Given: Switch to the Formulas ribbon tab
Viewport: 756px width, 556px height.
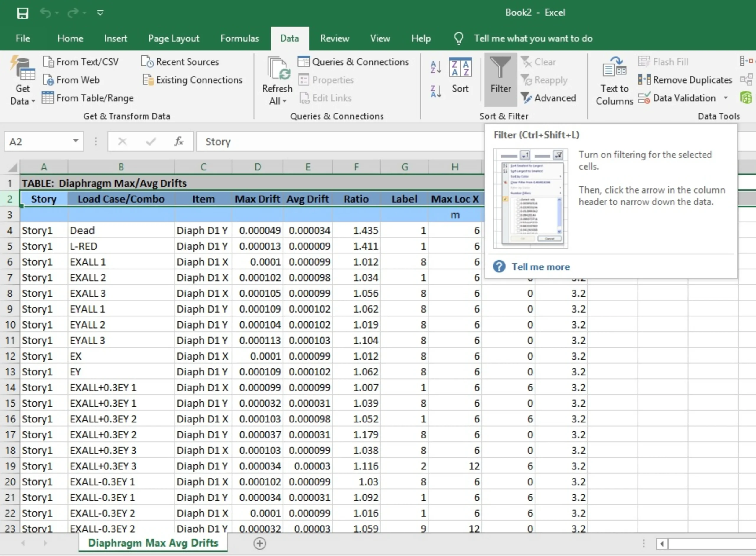Looking at the screenshot, I should click(x=239, y=38).
